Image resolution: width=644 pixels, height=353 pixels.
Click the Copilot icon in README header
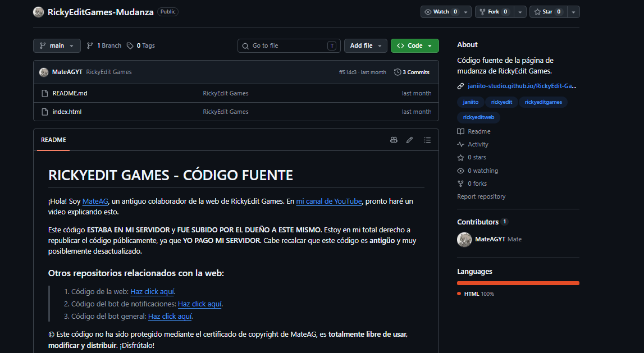pos(394,140)
